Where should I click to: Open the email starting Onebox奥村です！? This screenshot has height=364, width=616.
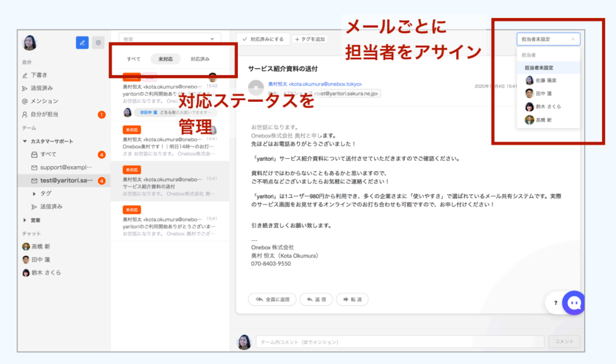170,140
